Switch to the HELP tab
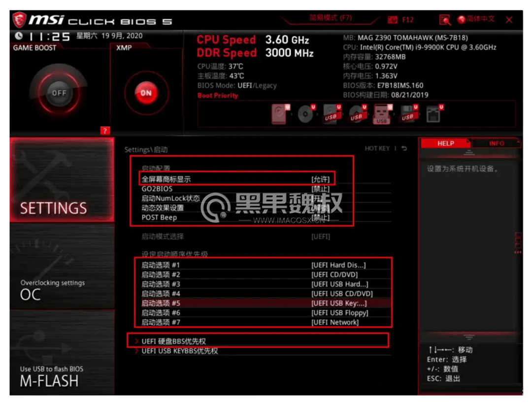This screenshot has width=532, height=405. (x=445, y=143)
